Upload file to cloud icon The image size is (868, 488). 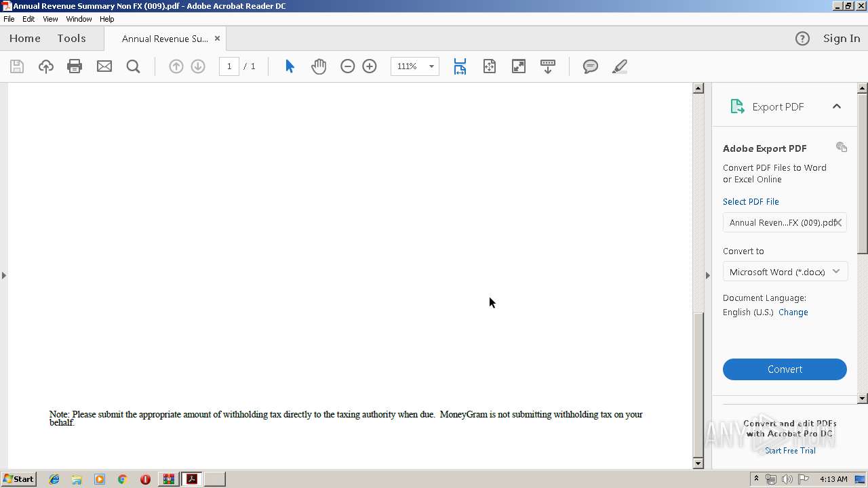coord(45,66)
